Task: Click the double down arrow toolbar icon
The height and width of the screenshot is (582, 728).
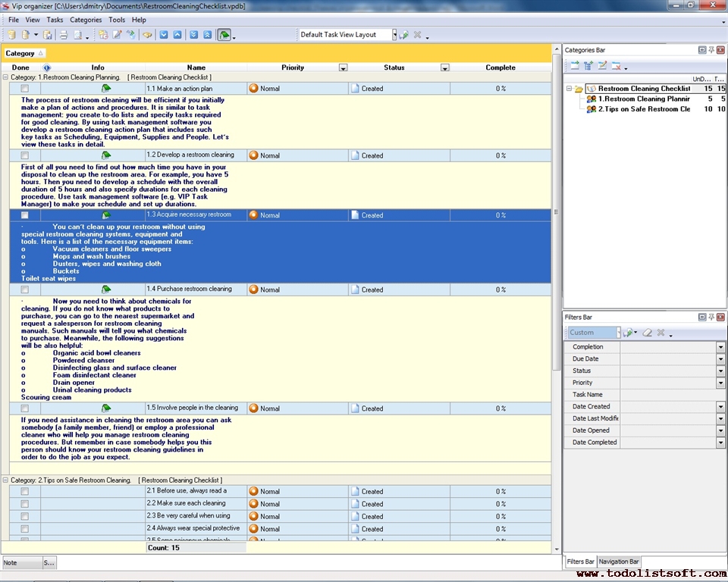Action: (193, 35)
